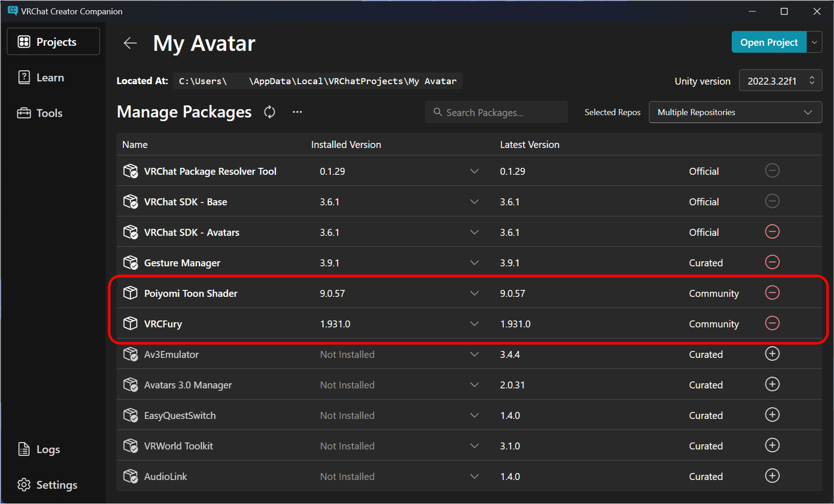Click the Poiyomi Toon Shader package box icon
This screenshot has height=504, width=834.
click(x=130, y=293)
